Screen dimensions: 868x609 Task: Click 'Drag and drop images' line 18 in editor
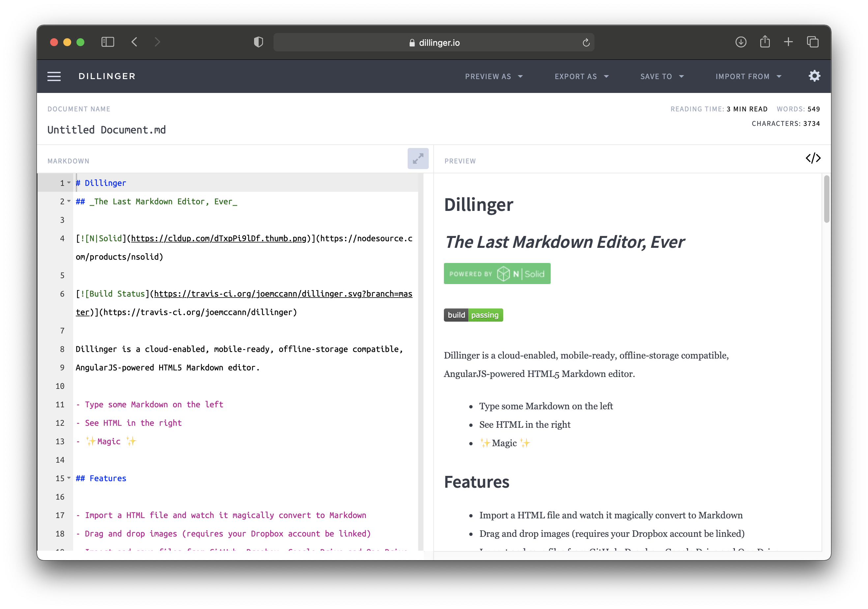[x=223, y=534]
